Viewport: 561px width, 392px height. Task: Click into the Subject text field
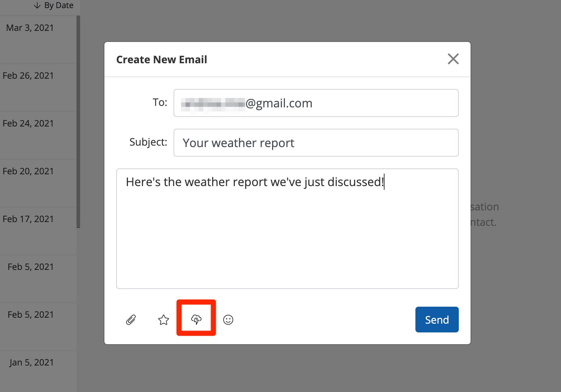[x=316, y=143]
